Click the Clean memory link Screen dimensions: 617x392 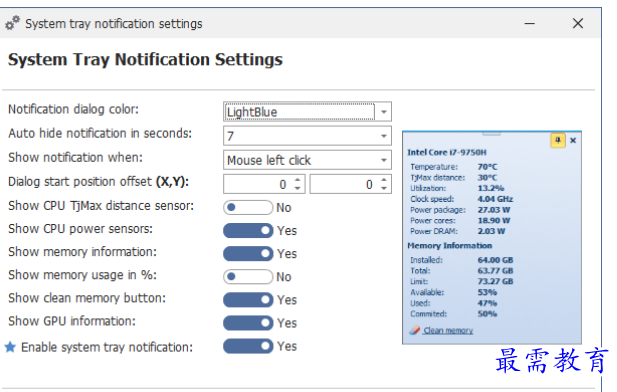pyautogui.click(x=448, y=331)
